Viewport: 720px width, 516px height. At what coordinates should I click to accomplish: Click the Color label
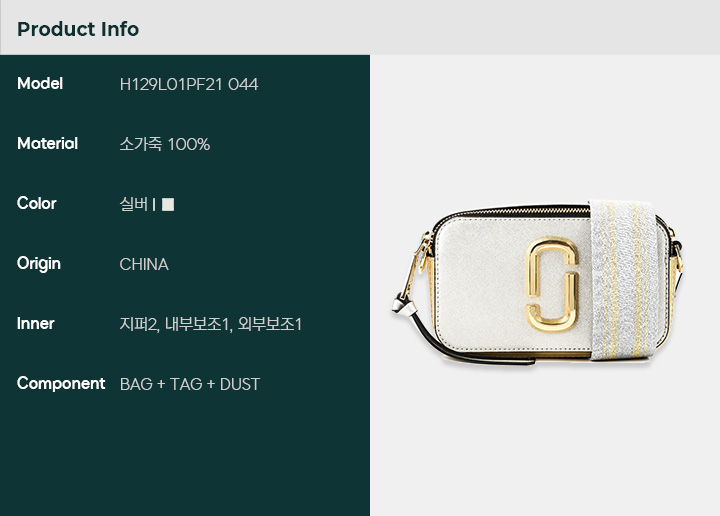[x=37, y=203]
